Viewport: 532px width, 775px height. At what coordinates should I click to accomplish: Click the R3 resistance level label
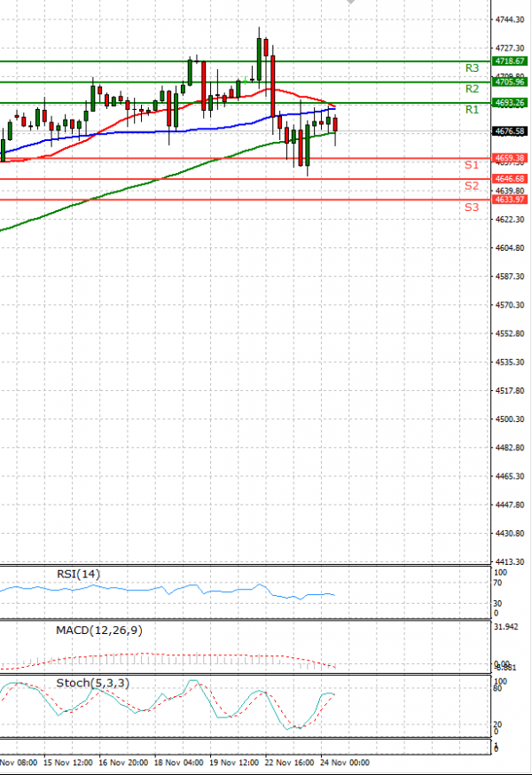point(472,68)
